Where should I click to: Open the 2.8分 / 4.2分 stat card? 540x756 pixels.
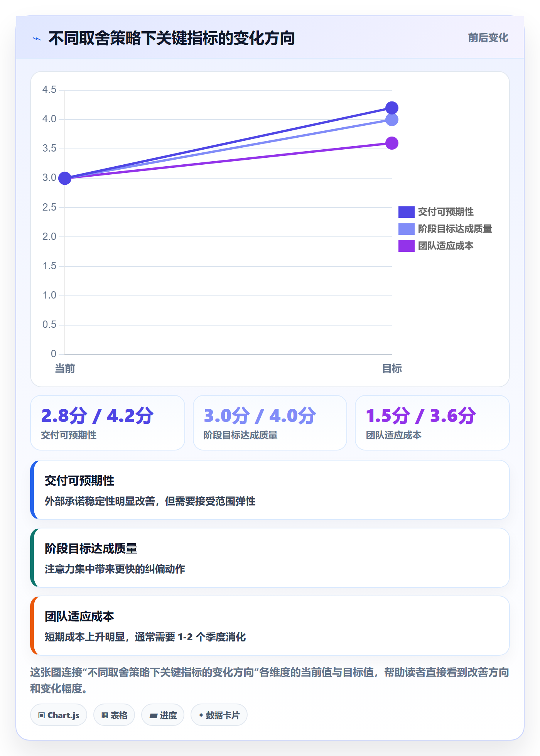pyautogui.click(x=108, y=422)
